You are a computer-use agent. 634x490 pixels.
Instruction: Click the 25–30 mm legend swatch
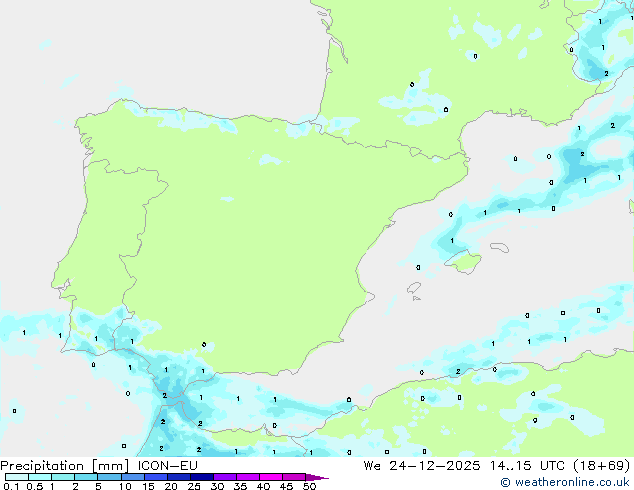(x=202, y=477)
